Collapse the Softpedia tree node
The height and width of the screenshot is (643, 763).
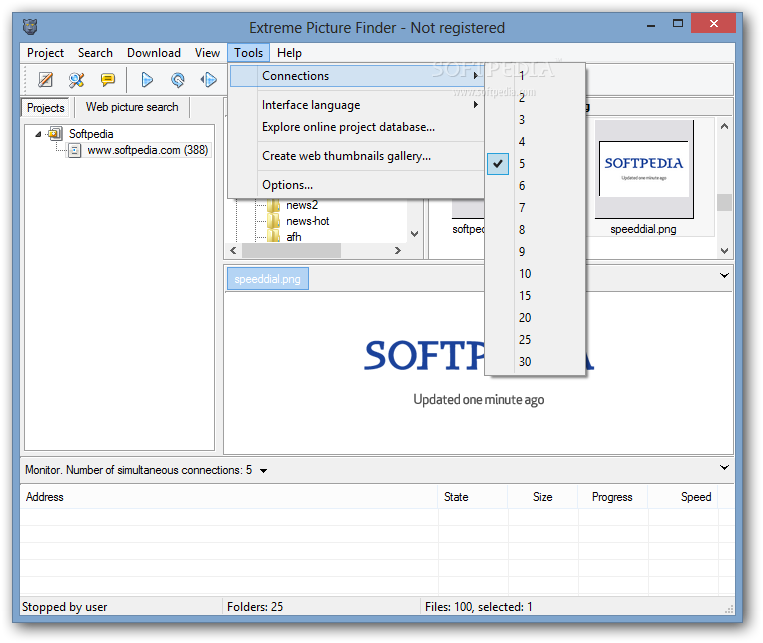pos(38,134)
